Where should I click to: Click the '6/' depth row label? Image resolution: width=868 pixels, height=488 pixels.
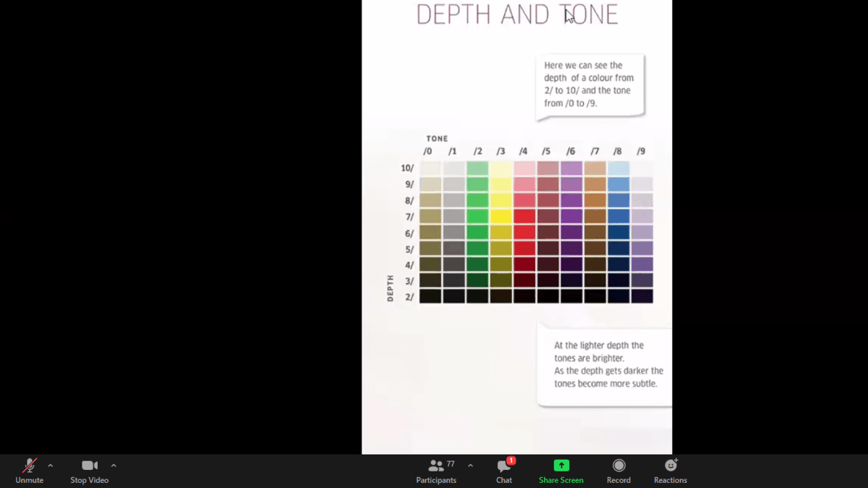point(409,233)
